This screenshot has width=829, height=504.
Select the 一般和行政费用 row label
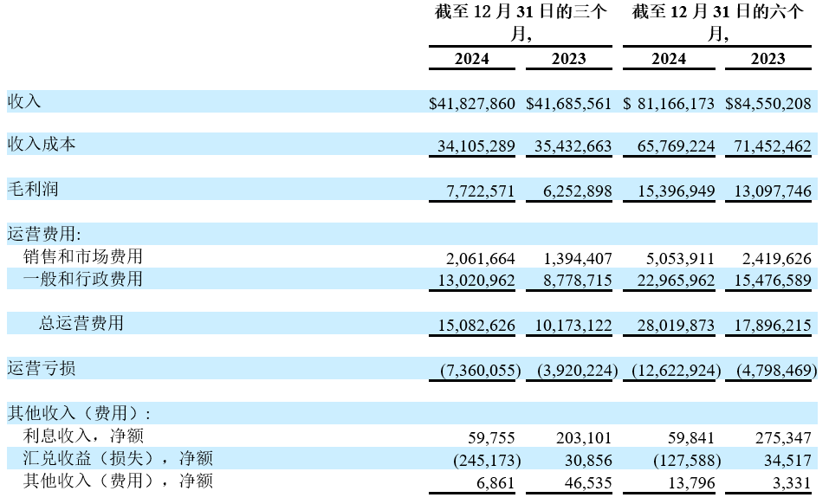(82, 279)
